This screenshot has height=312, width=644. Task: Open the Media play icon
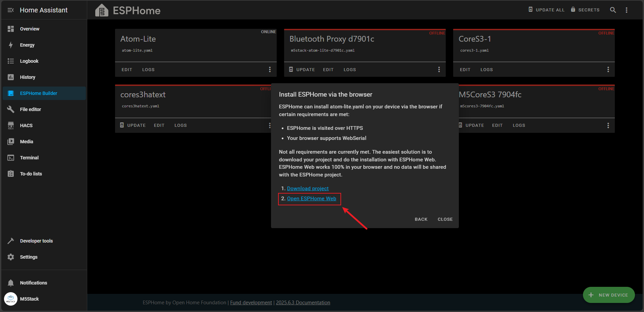[11, 142]
